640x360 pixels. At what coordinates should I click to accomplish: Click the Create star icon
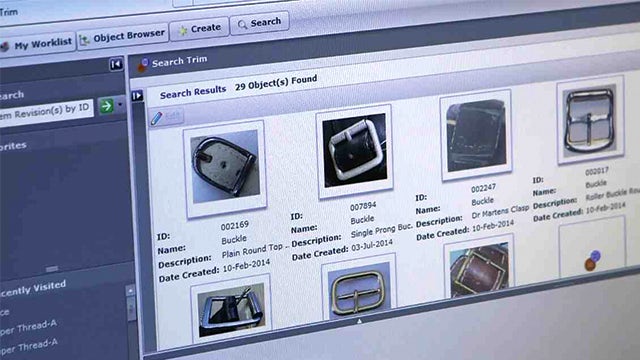pos(183,30)
